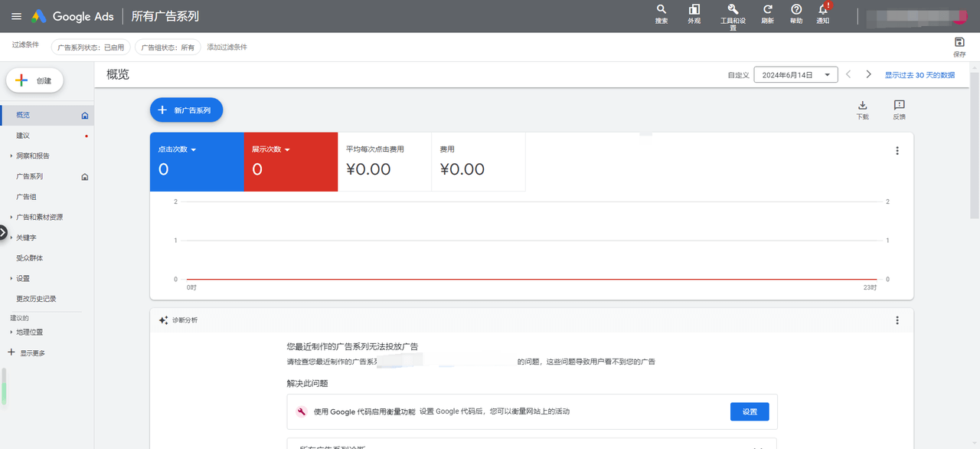Go to next date range arrow
Image resolution: width=980 pixels, height=449 pixels.
pos(868,74)
